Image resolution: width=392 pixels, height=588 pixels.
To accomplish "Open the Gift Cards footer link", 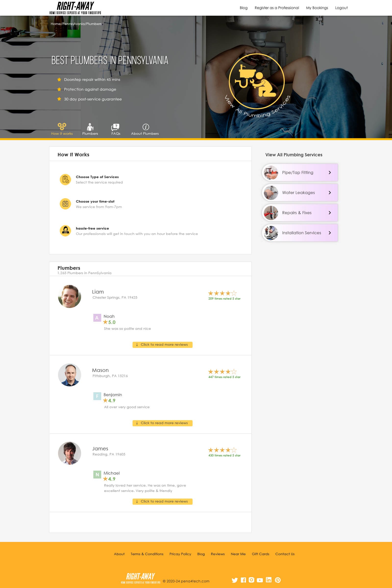I will 260,554.
